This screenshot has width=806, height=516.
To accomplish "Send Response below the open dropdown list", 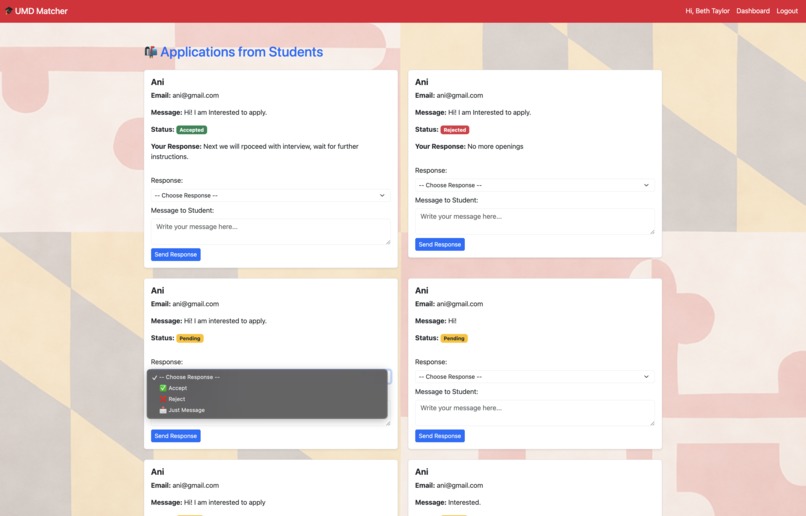I will pyautogui.click(x=176, y=436).
